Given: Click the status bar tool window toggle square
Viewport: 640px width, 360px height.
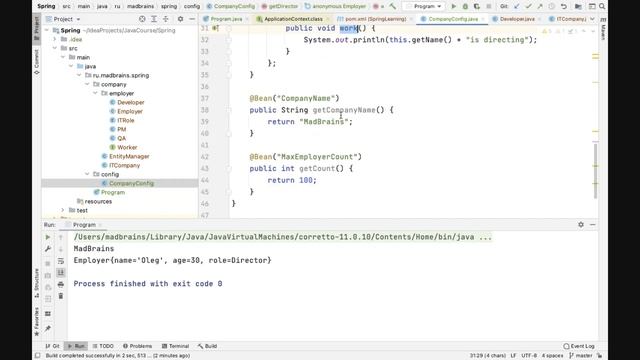Looking at the screenshot, I should [38, 356].
